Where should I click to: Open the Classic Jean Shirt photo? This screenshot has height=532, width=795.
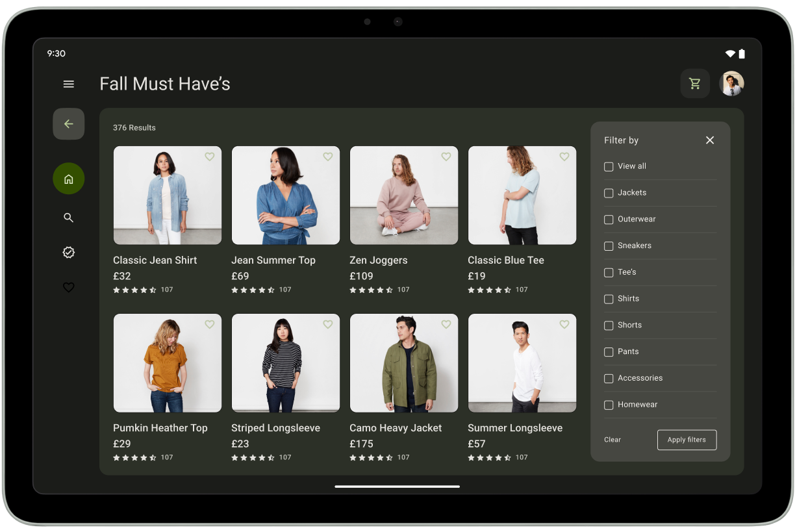pyautogui.click(x=168, y=196)
